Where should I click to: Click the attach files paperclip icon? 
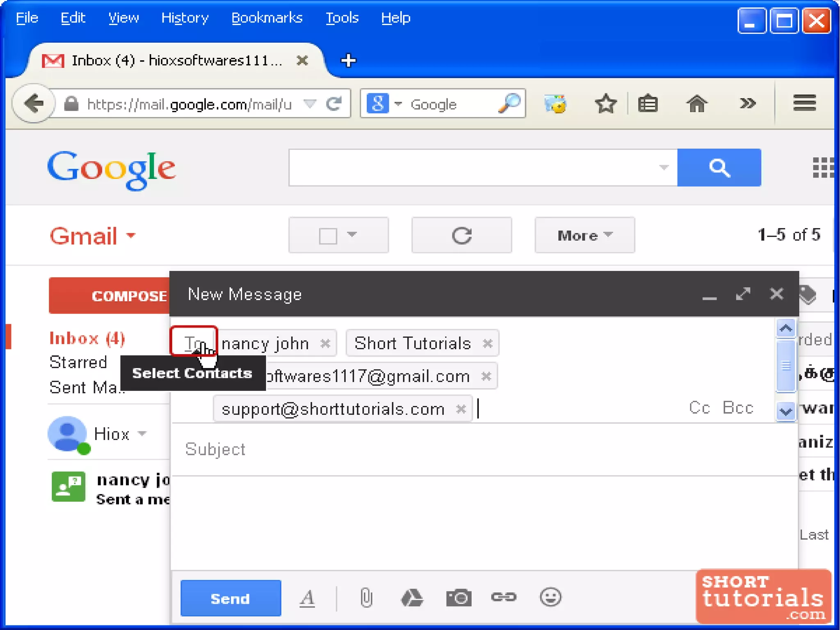click(x=366, y=598)
